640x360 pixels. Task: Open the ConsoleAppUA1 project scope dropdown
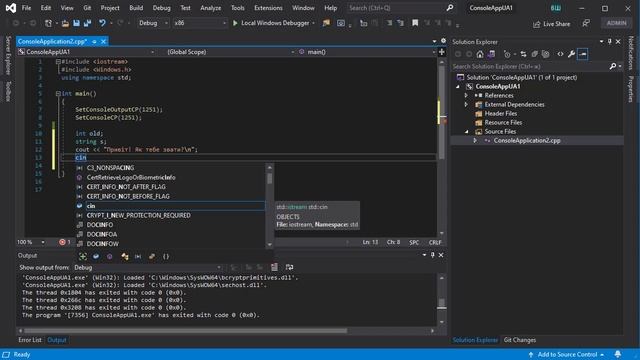pyautogui.click(x=86, y=52)
